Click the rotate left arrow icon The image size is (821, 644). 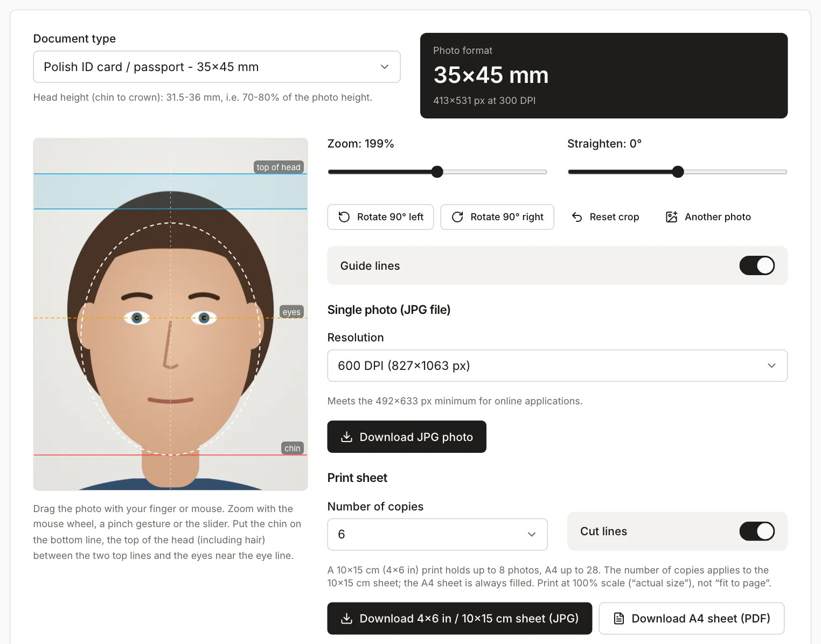click(x=344, y=217)
